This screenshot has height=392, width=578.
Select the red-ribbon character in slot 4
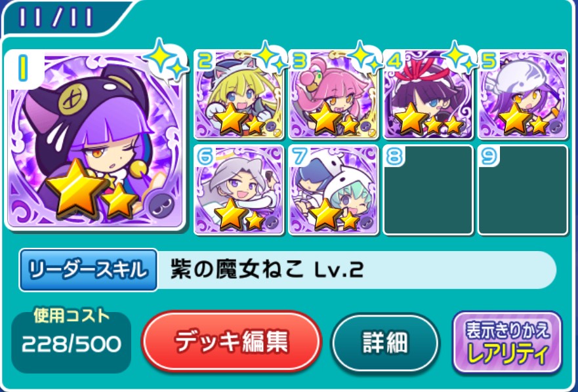(x=428, y=95)
